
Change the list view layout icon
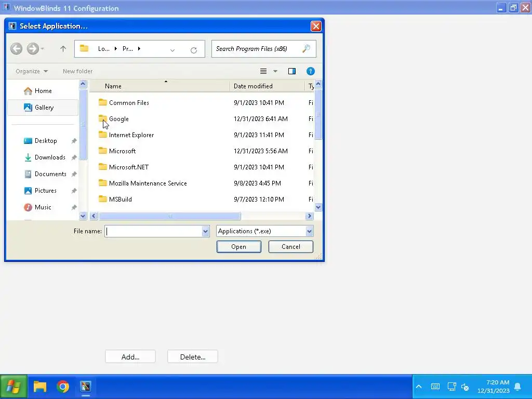[x=263, y=71]
